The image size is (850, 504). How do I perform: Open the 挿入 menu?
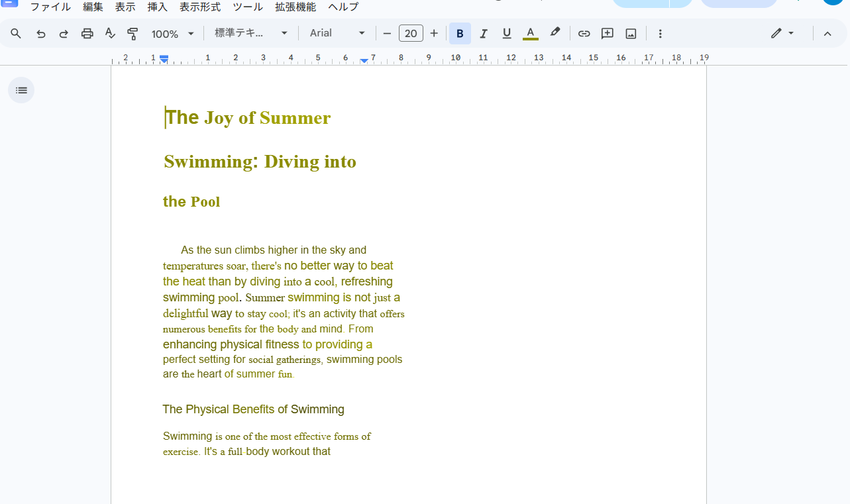(157, 7)
